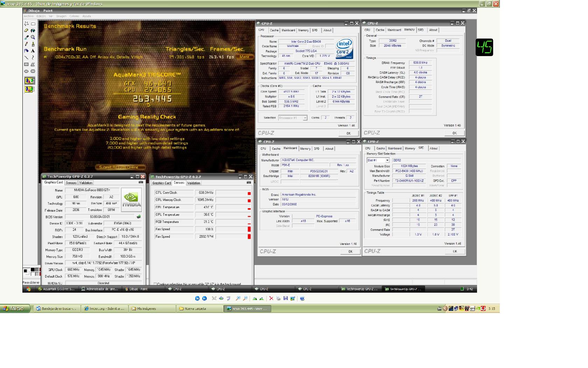
Task: Open Colores menu in Paint
Action: (x=74, y=16)
